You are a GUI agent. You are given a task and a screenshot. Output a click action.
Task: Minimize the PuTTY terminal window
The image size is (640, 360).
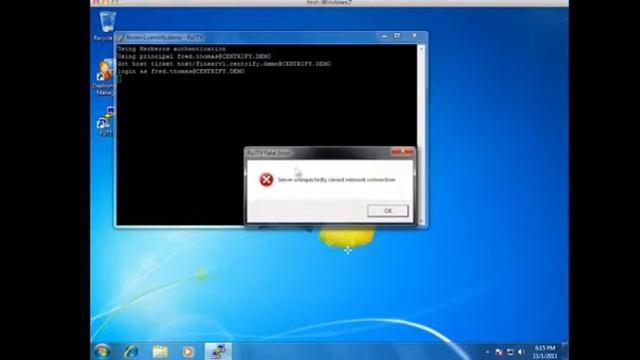pyautogui.click(x=384, y=36)
